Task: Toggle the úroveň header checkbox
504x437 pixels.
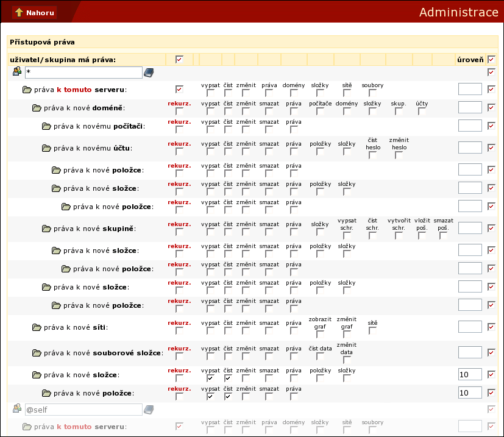Action: coord(492,60)
